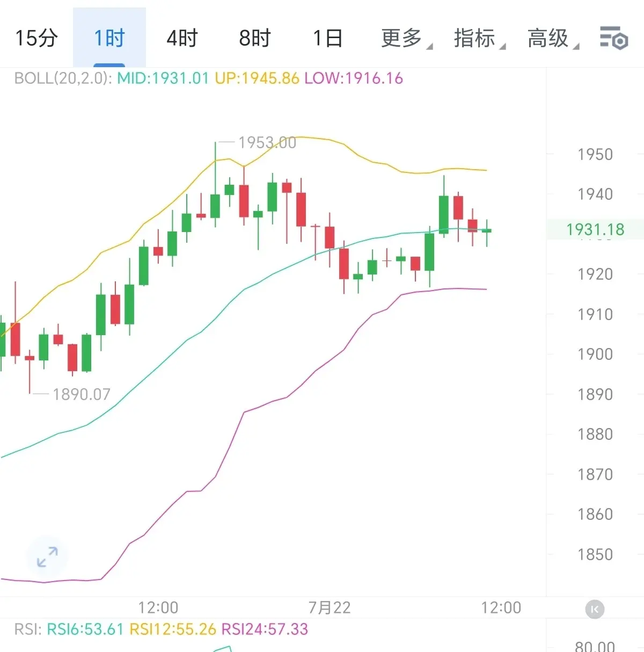Tap the BOLL LOW:1916.16 value
This screenshot has width=644, height=652.
[354, 78]
